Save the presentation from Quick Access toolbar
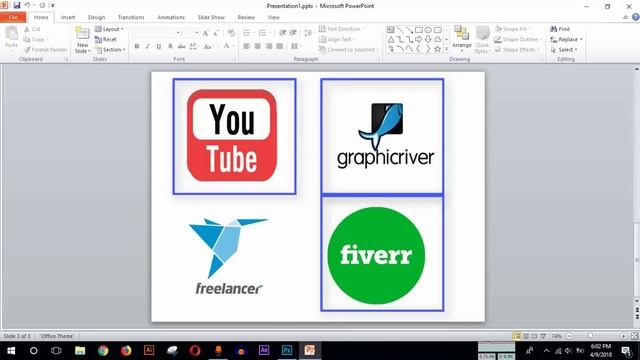640x360 pixels. tap(17, 5)
